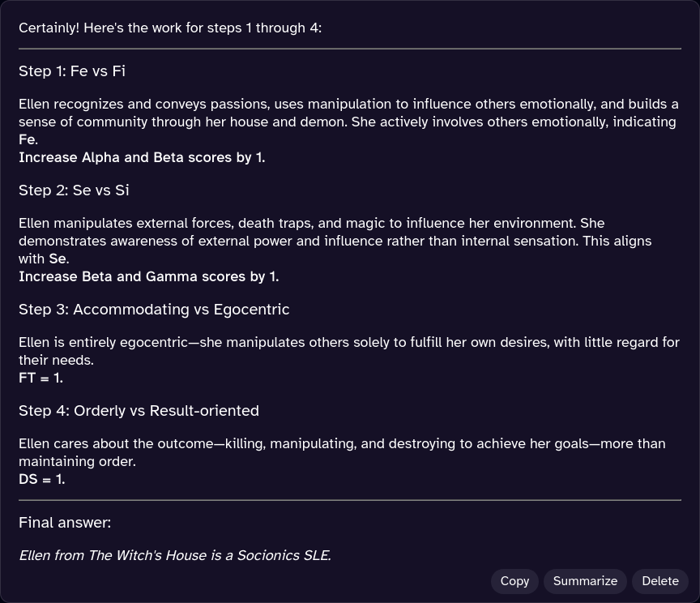Click "Step 4: Orderly vs Result-oriented" heading
This screenshot has width=700, height=603.
139,411
